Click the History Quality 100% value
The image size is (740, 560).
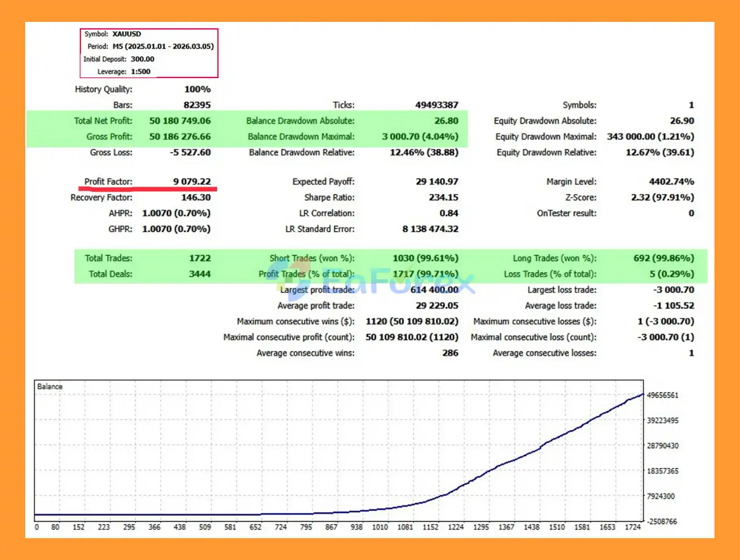[197, 90]
